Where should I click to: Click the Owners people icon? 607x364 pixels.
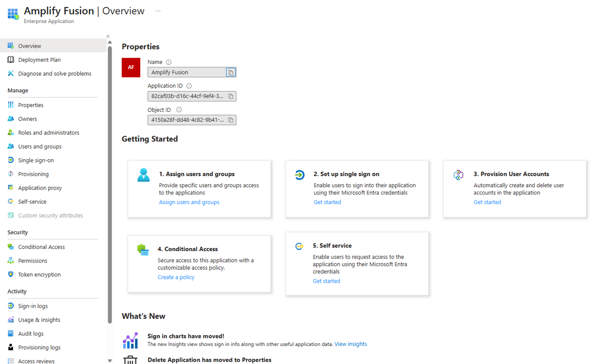(x=11, y=118)
